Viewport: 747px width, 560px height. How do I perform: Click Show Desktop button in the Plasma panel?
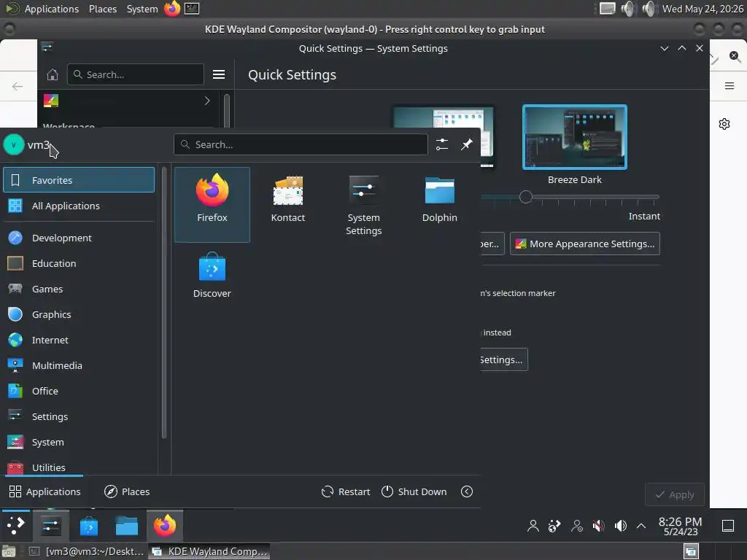tap(728, 526)
